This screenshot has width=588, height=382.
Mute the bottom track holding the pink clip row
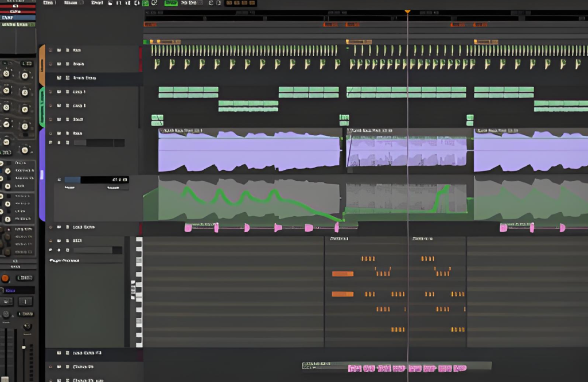(59, 367)
